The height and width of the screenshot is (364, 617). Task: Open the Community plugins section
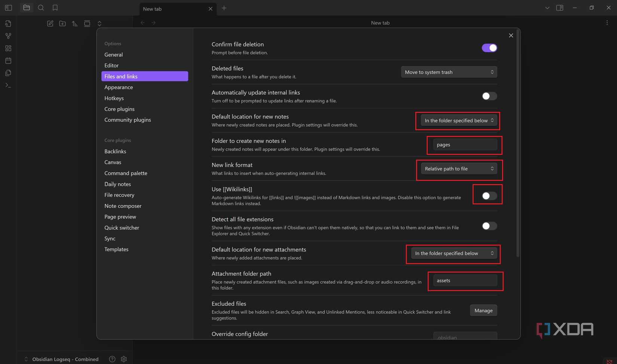(128, 120)
